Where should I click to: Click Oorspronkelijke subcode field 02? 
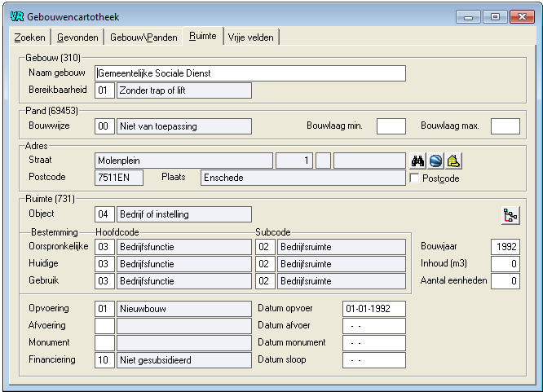click(x=265, y=247)
